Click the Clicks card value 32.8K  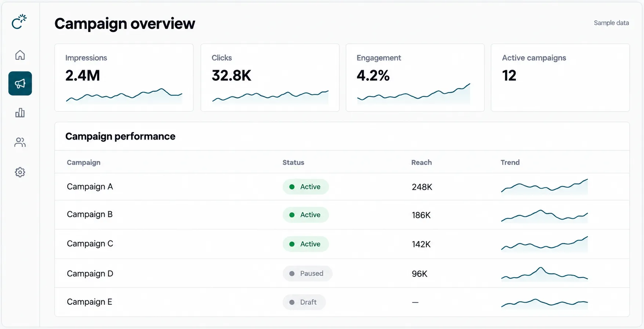click(x=231, y=76)
